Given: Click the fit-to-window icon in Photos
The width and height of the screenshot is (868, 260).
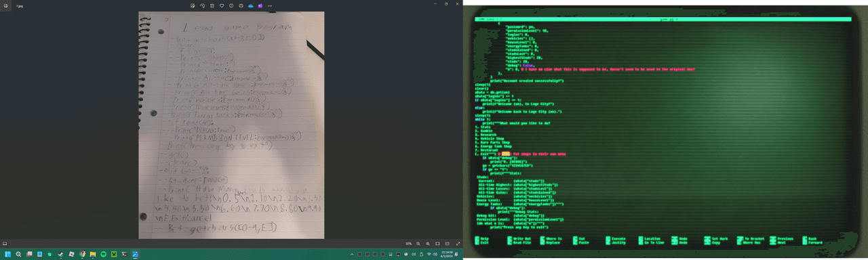Looking at the screenshot, I should (x=438, y=243).
